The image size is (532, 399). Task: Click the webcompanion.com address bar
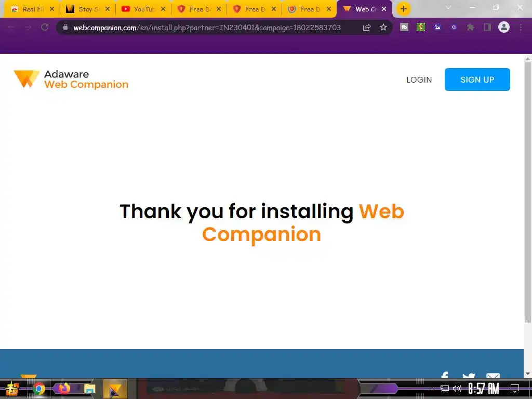207,28
